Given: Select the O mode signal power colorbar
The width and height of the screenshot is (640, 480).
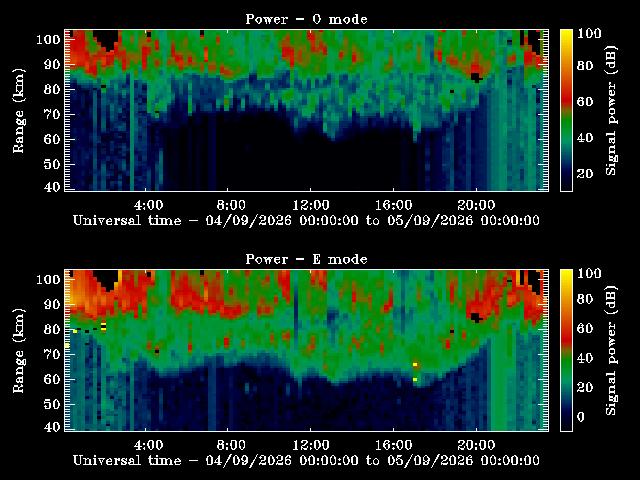Looking at the screenshot, I should click(566, 110).
